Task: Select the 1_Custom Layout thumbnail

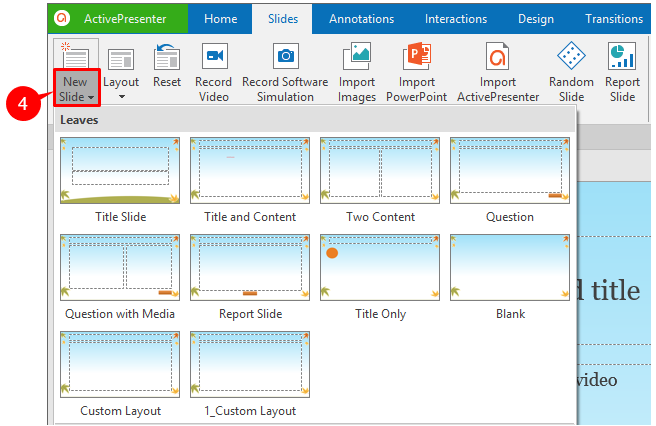Action: point(250,364)
